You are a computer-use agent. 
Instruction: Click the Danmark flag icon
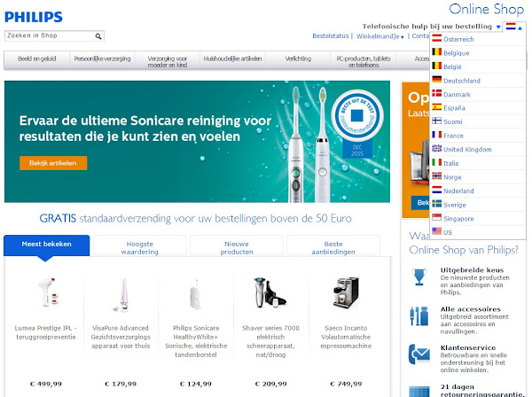(x=436, y=94)
